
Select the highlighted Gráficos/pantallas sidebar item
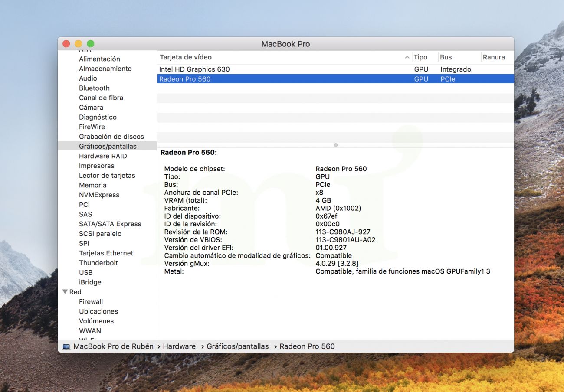pyautogui.click(x=108, y=146)
